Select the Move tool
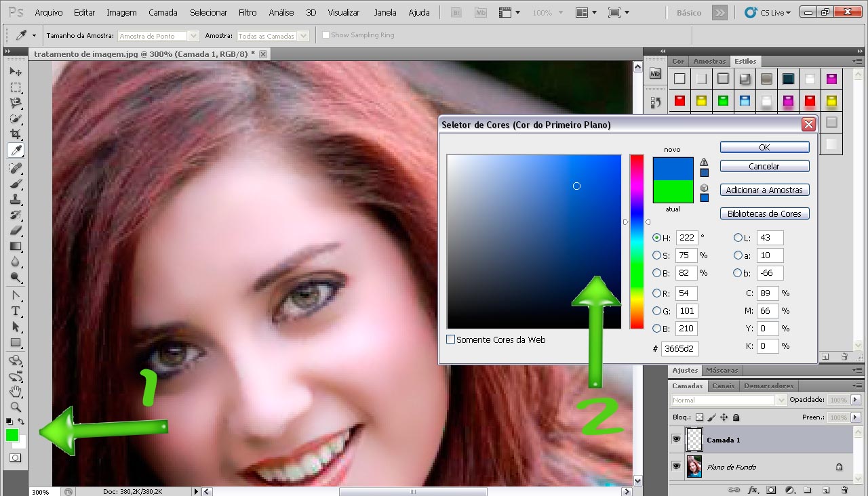868x496 pixels. [x=16, y=71]
